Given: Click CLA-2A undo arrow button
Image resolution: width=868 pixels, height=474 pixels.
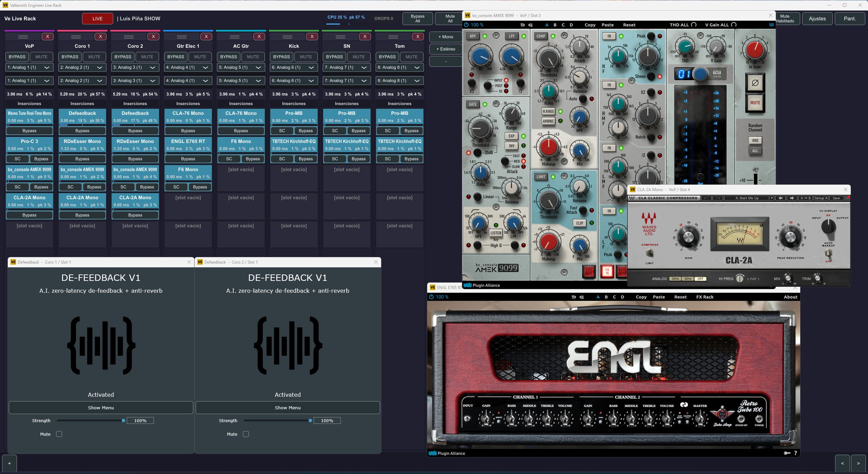Looking at the screenshot, I should click(706, 198).
